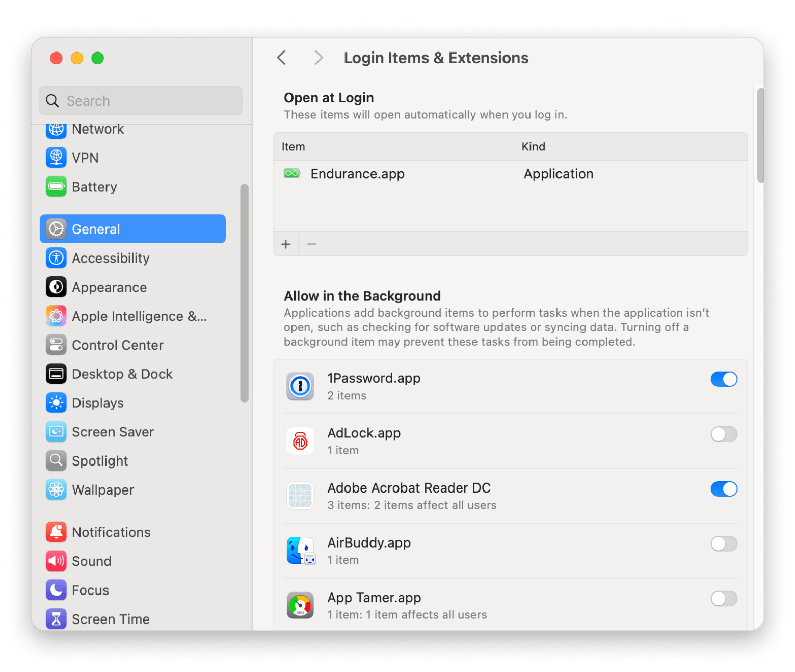This screenshot has height=672, width=795.
Task: Go back using the left chevron
Action: 282,58
